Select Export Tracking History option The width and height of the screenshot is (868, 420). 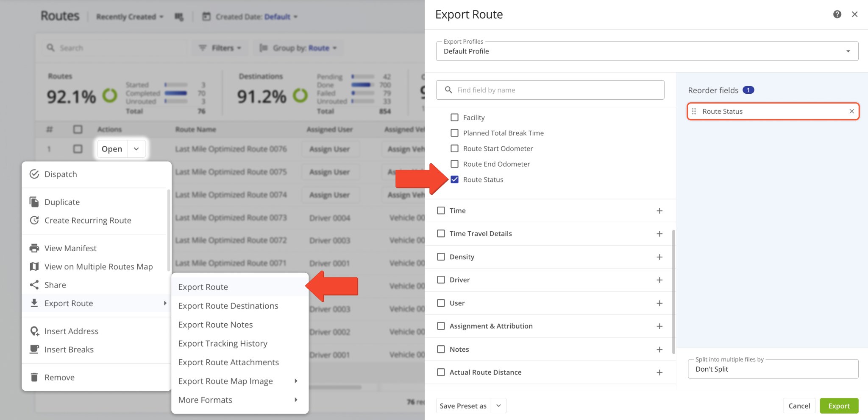(x=223, y=344)
